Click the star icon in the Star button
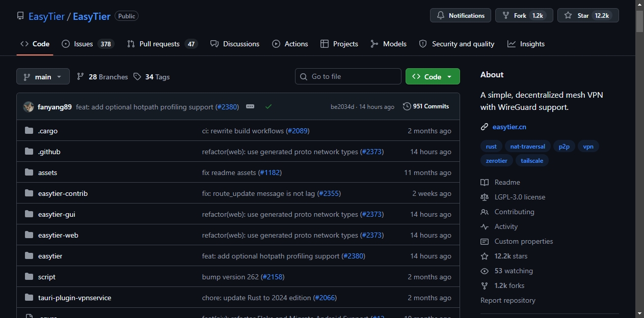 (568, 16)
